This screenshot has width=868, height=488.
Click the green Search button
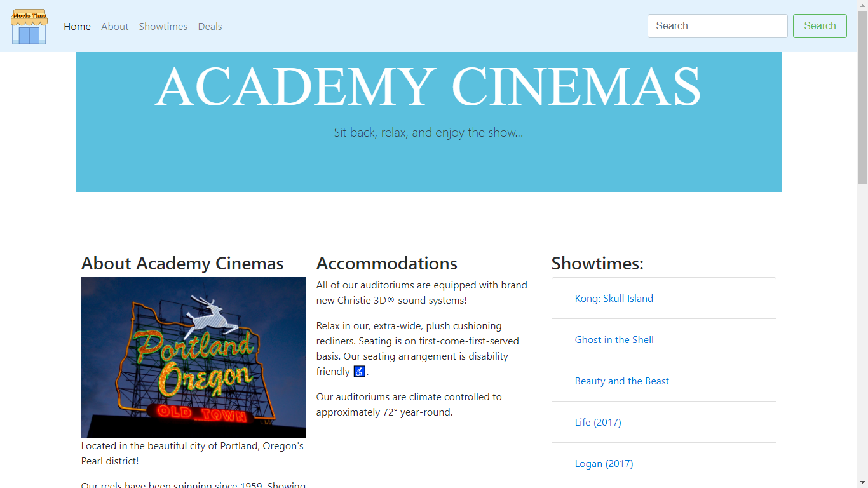(820, 26)
